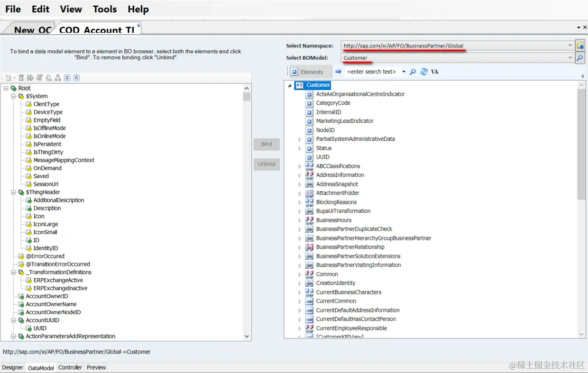Select MessageMappingContext tree item

[64, 160]
